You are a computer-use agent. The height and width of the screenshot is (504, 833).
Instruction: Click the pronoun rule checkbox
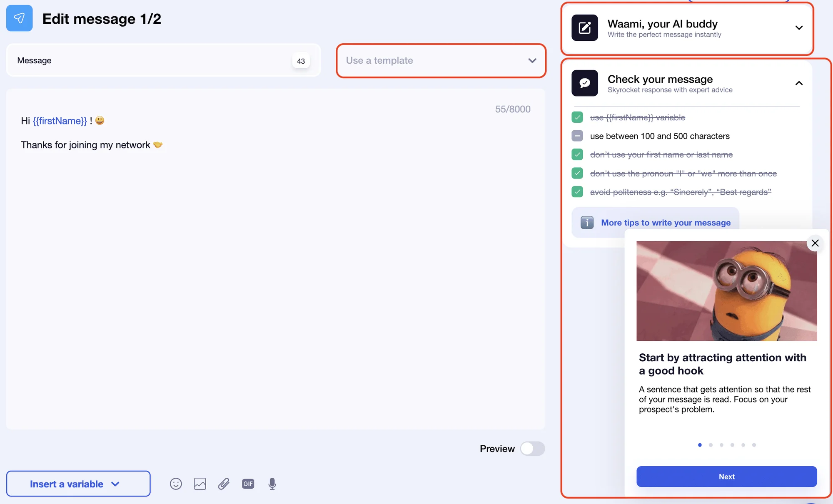pos(577,173)
